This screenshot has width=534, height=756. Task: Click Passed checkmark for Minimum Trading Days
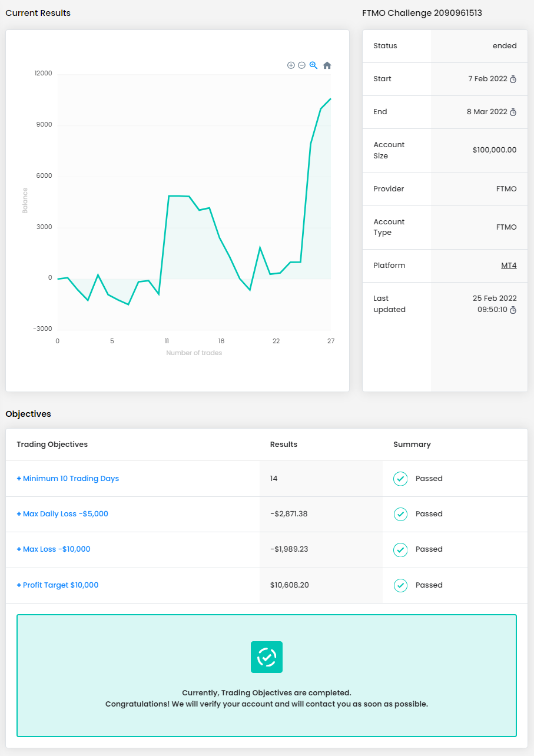[x=400, y=479]
